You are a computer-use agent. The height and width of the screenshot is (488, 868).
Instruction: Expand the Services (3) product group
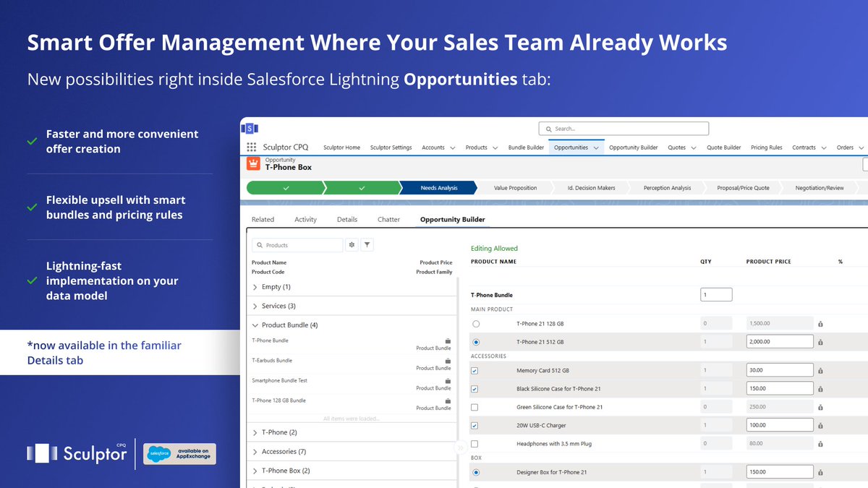click(x=255, y=306)
